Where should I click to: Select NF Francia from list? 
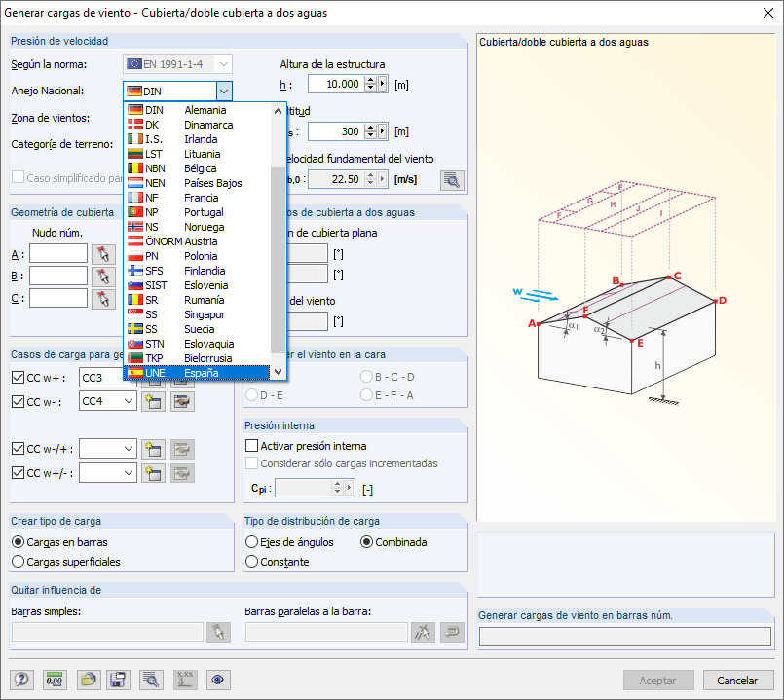[x=197, y=198]
